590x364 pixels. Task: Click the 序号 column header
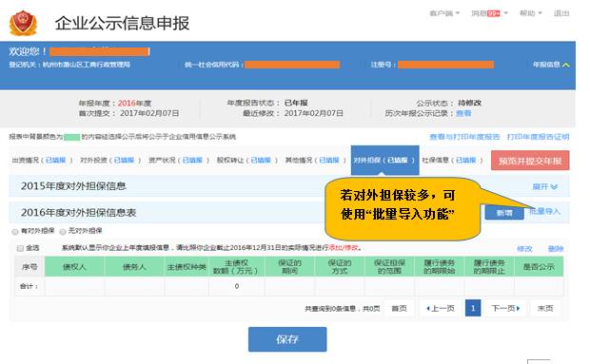29,267
